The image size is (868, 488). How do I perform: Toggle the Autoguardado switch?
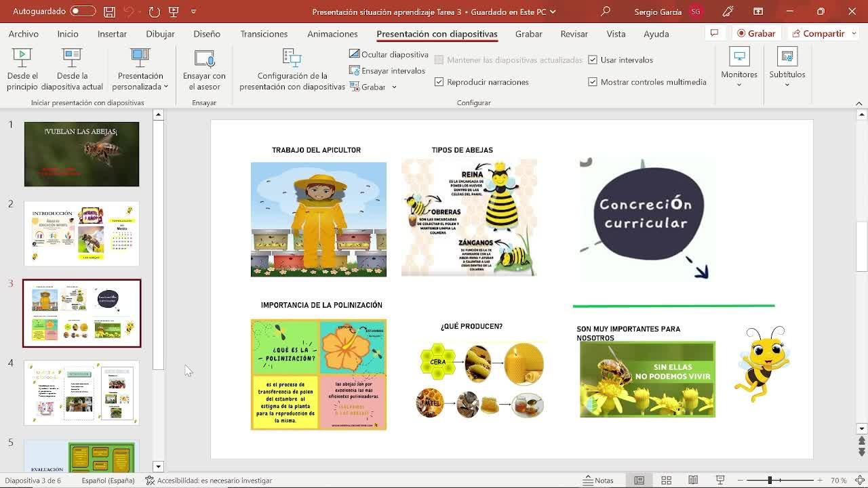[x=83, y=12]
